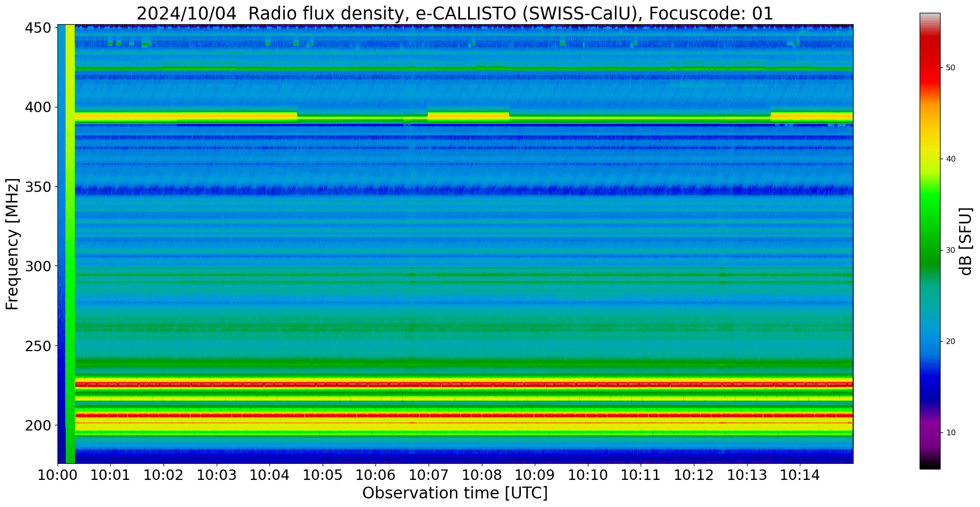Click the red band near 225 MHz
The width and height of the screenshot is (980, 507).
click(x=464, y=384)
